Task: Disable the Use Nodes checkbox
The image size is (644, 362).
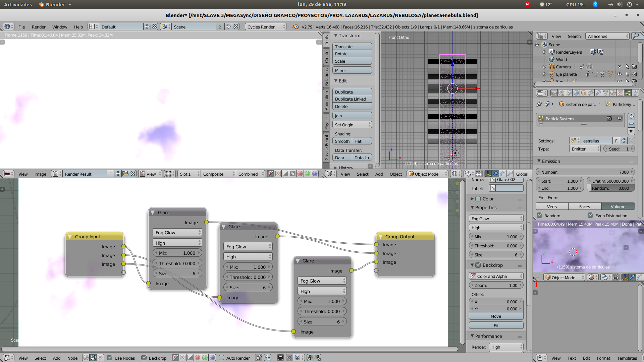Action: click(110, 358)
